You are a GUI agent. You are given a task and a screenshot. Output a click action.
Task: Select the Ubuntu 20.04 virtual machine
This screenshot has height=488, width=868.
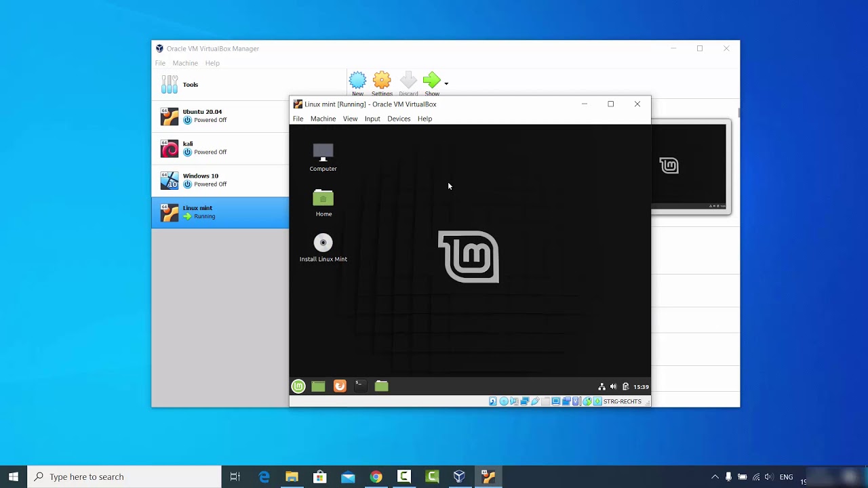point(220,116)
